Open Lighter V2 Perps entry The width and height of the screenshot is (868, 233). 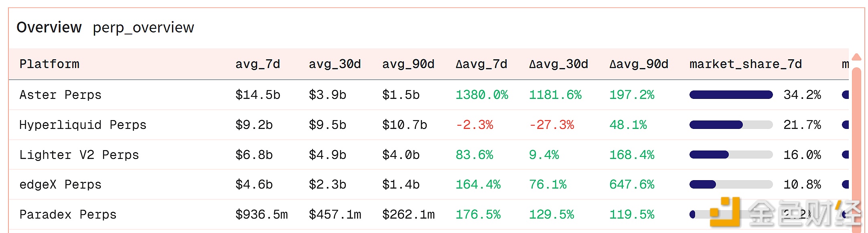79,155
